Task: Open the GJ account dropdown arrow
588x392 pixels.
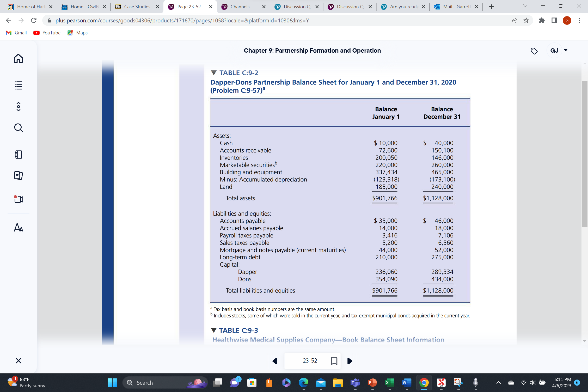Action: [566, 50]
